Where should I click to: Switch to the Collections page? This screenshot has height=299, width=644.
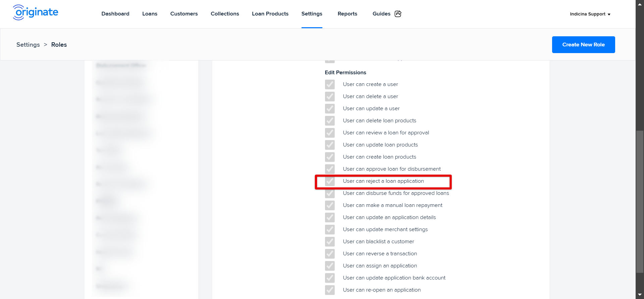click(x=225, y=14)
